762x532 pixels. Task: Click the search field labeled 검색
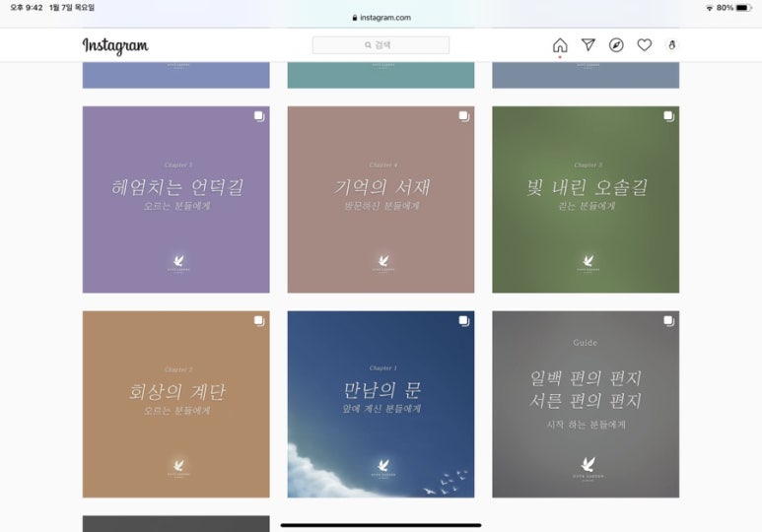point(381,45)
